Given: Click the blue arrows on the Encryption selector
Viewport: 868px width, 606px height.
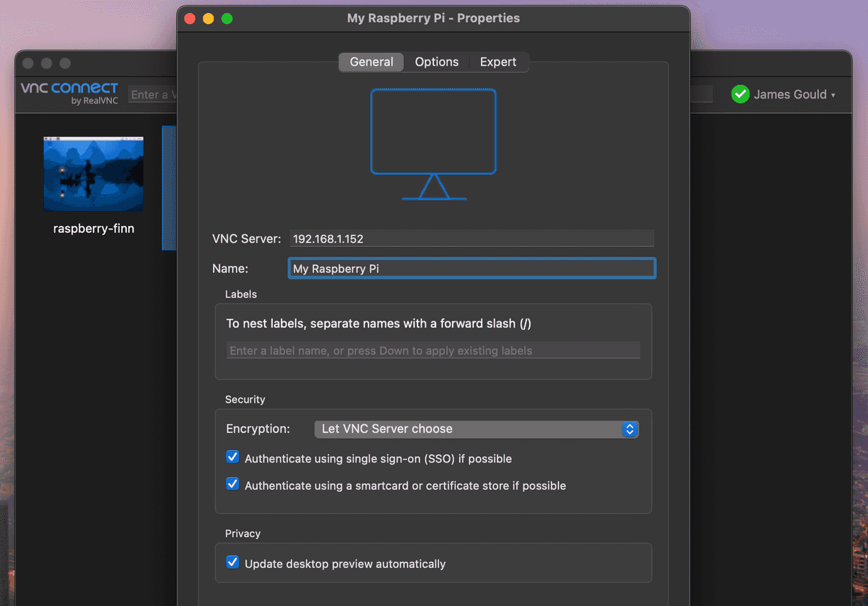Looking at the screenshot, I should point(629,429).
